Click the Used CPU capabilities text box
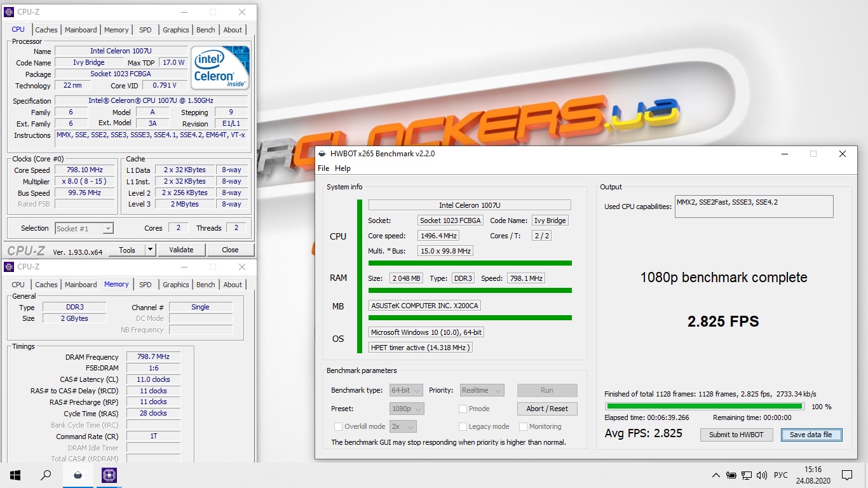The image size is (868, 488). click(x=754, y=207)
